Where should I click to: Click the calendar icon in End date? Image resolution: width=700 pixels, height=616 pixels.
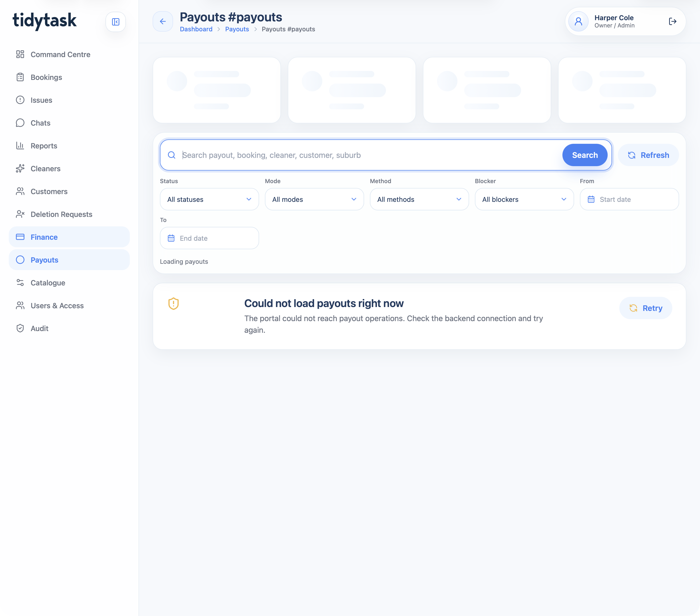tap(171, 238)
